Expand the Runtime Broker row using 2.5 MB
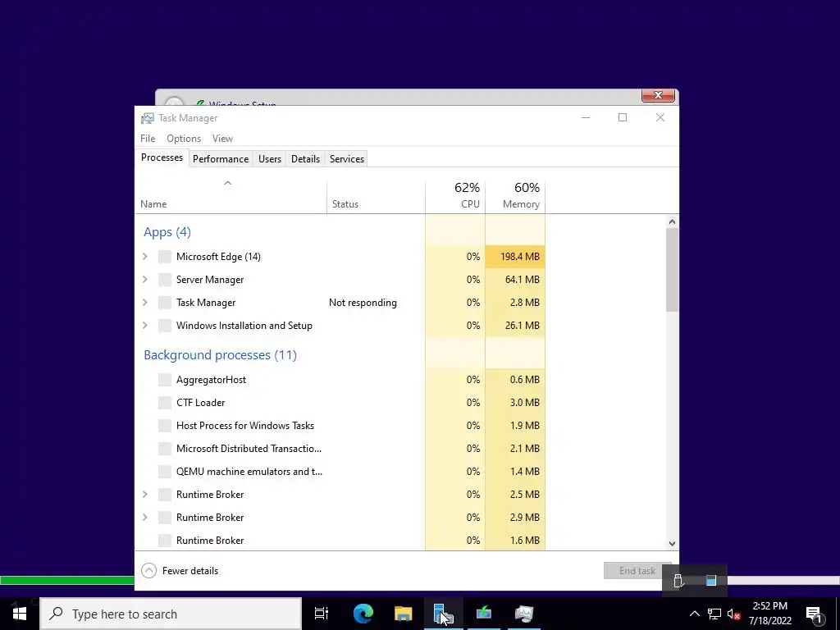840x630 pixels. point(144,495)
